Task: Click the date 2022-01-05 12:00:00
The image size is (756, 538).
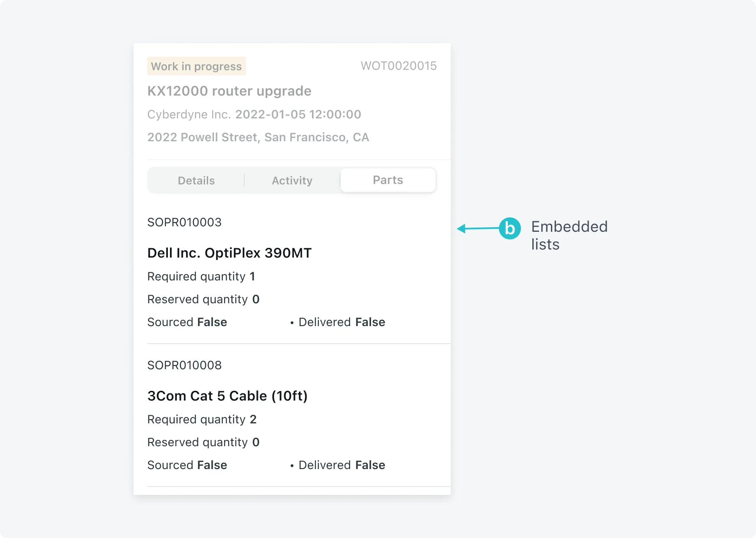Action: [x=298, y=115]
